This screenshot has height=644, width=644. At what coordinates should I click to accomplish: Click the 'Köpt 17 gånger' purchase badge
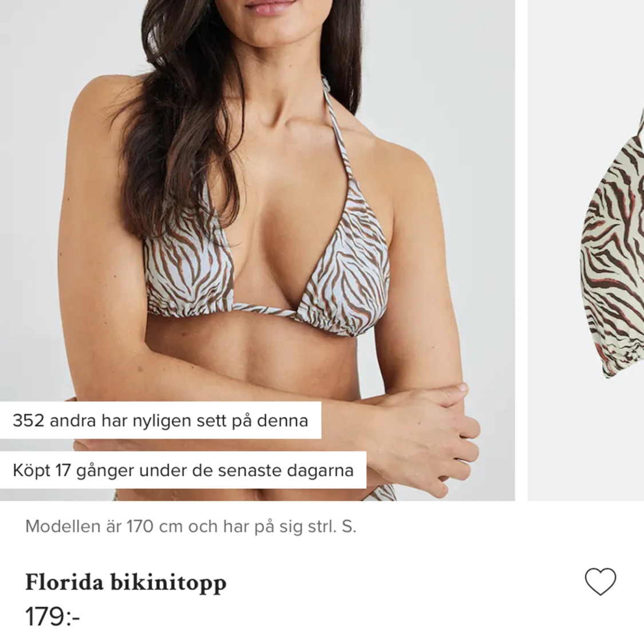click(x=183, y=471)
